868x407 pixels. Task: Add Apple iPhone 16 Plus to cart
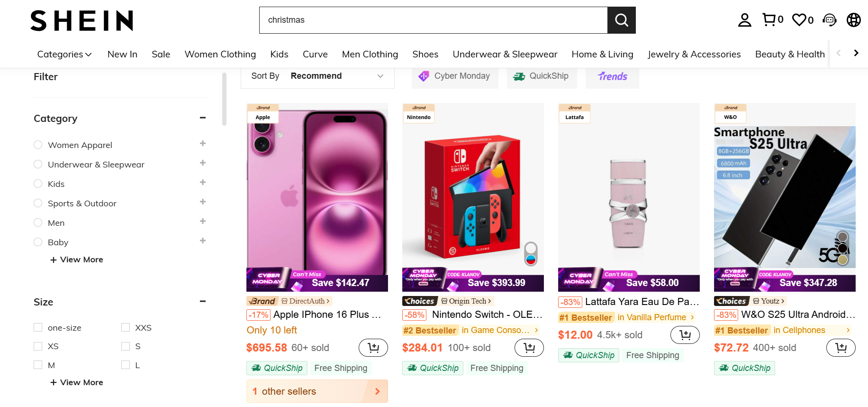(373, 348)
